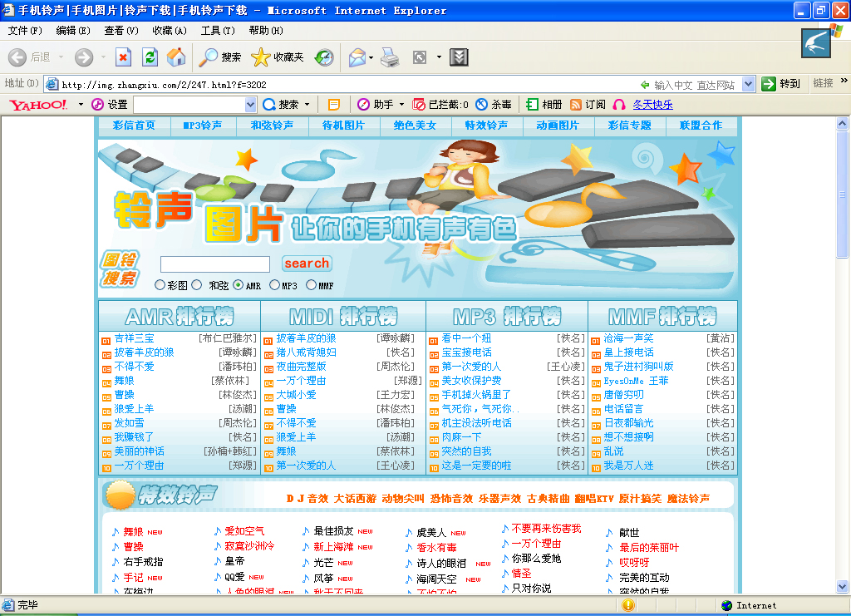Screen dimensions: 851x616
Task: Open the Yahoo search box dropdown
Action: (x=251, y=105)
